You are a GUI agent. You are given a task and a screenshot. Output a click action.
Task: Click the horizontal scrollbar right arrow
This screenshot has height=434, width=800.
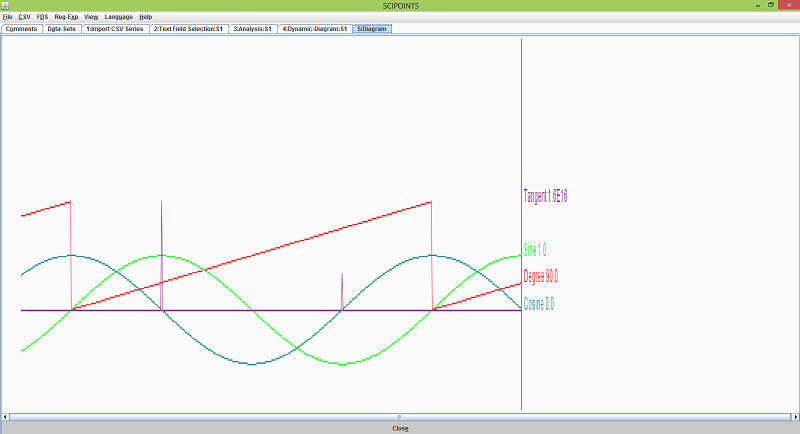[795, 417]
